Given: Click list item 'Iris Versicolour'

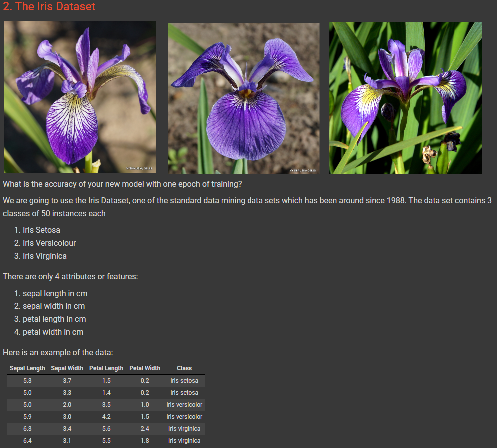Looking at the screenshot, I should 49,243.
